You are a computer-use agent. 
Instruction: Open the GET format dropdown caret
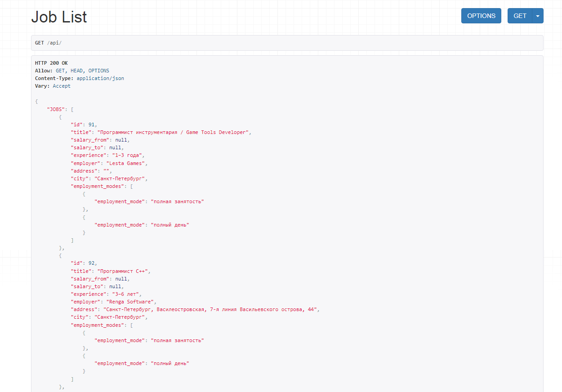point(538,16)
